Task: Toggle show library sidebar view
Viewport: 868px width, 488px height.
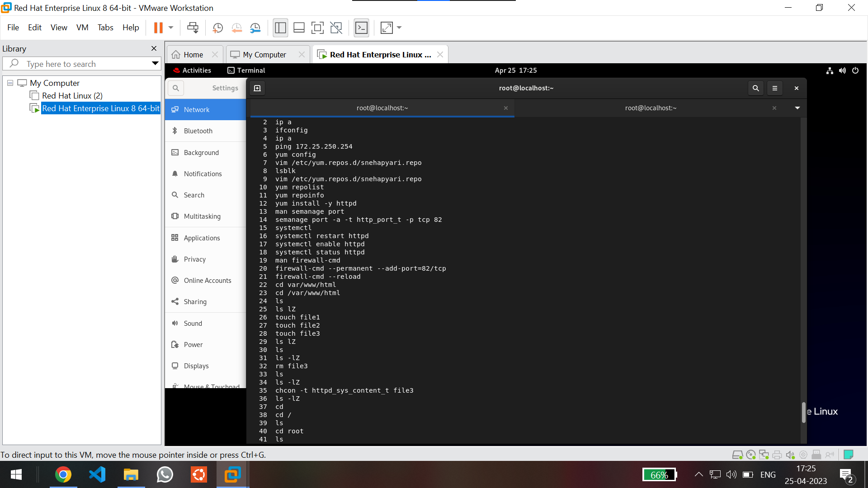Action: coord(280,28)
